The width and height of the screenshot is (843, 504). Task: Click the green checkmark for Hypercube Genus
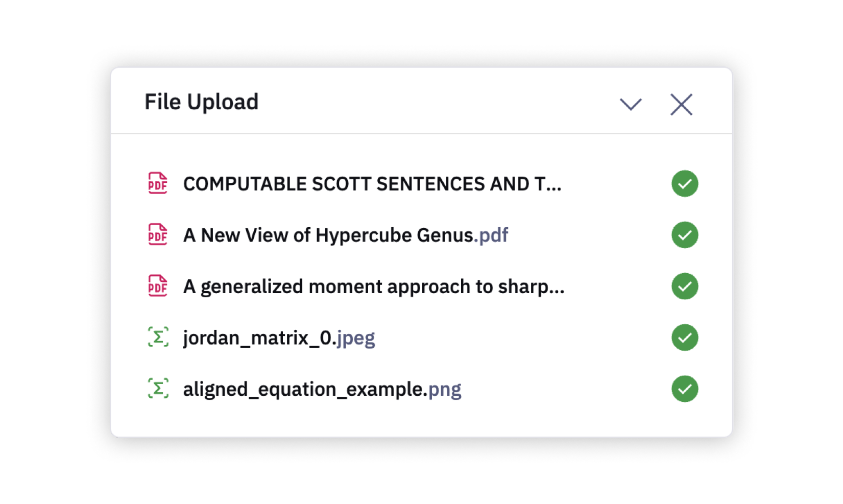click(x=684, y=235)
